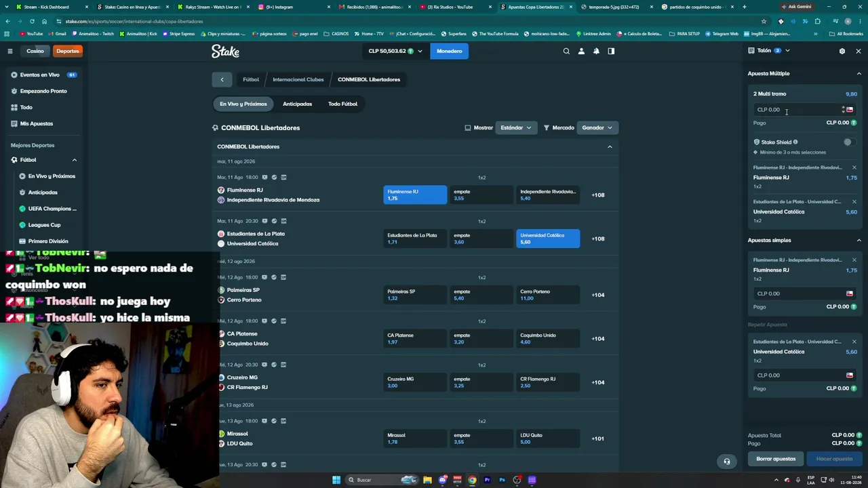This screenshot has height=488, width=868.
Task: Show +108 more markets for Fluminense match
Action: [598, 195]
